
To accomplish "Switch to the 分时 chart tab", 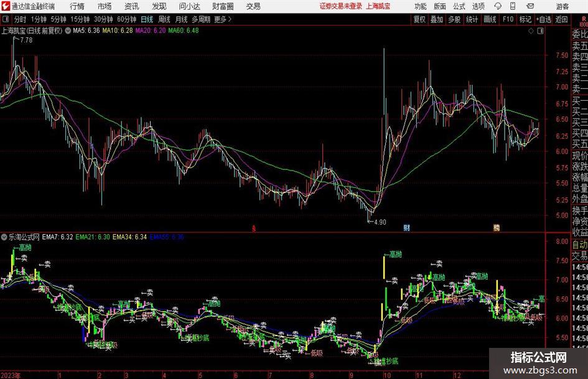I will 21,19.
